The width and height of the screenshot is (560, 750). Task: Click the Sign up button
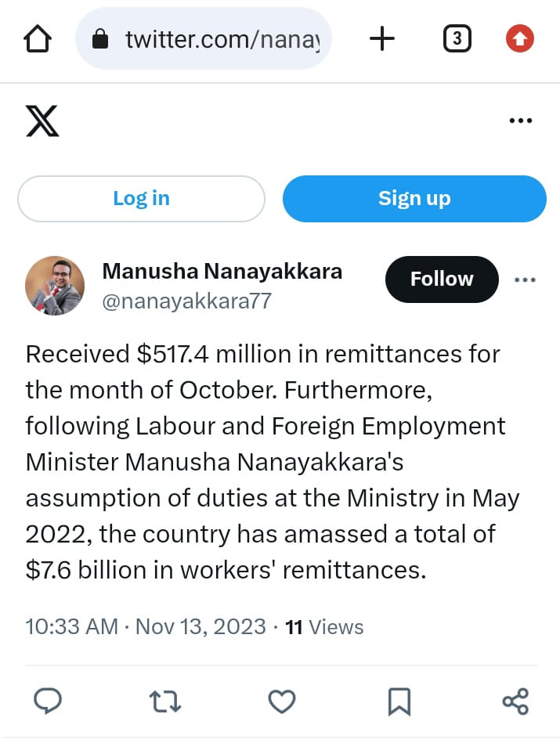[414, 199]
